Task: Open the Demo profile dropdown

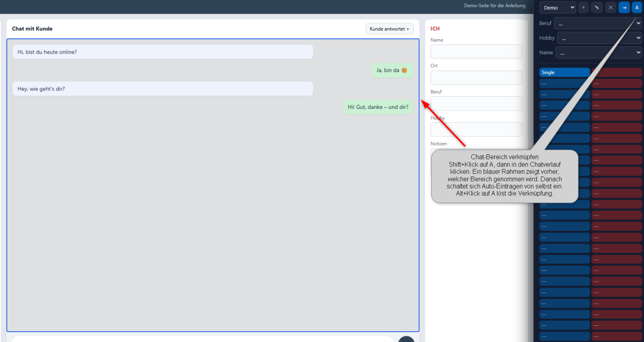Action: pyautogui.click(x=558, y=8)
